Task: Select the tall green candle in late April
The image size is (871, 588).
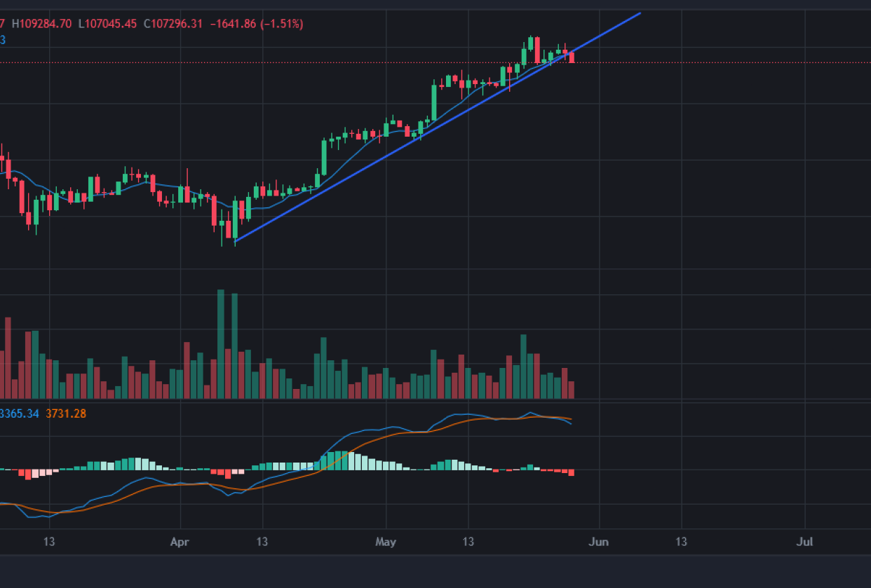Action: click(x=324, y=157)
